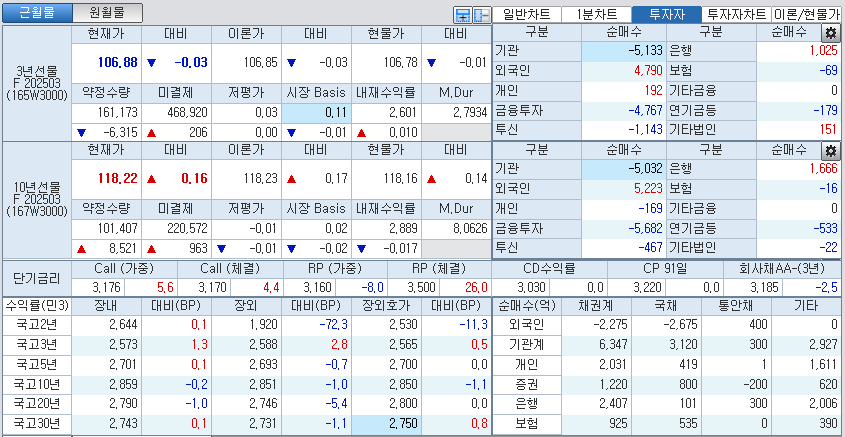Click 외국인 net buy 4,790
845x437 pixels.
pos(648,71)
